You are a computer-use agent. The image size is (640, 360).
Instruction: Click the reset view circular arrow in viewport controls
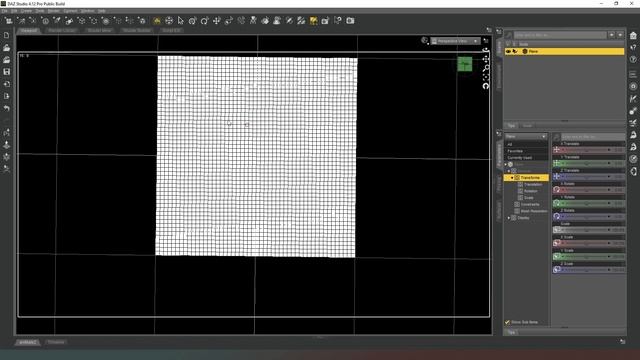coord(486,86)
